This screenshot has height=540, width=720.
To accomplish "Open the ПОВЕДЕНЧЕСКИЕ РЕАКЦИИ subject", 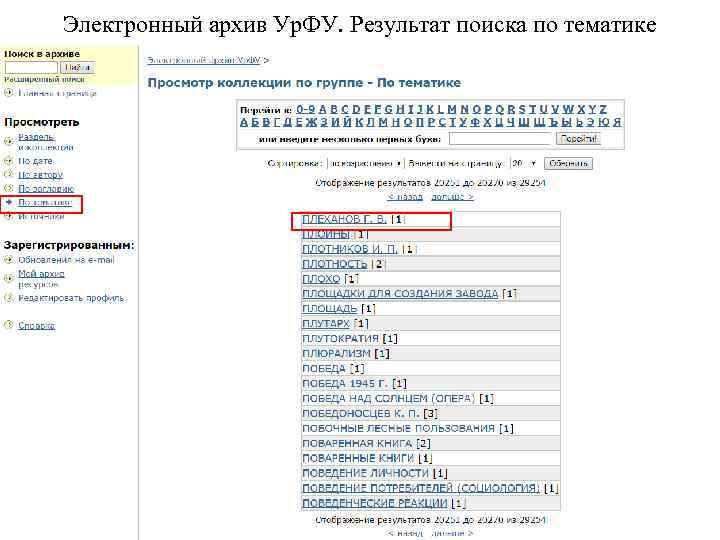I will [375, 503].
